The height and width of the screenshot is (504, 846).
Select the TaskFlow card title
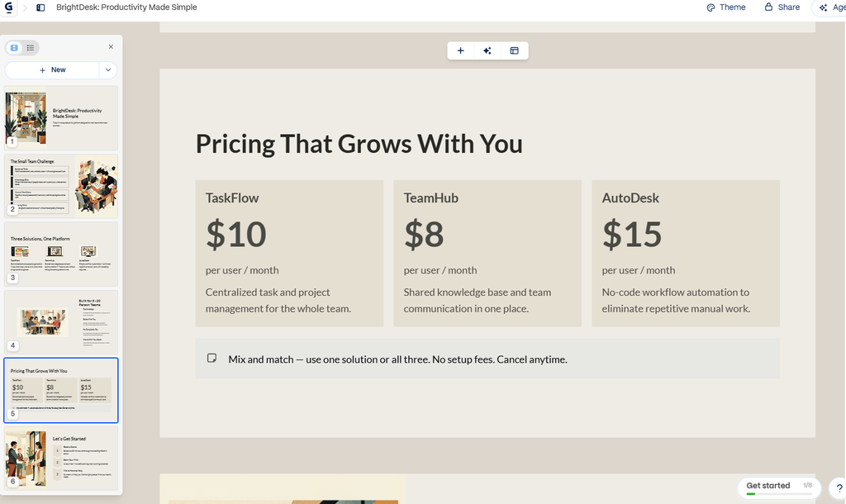click(232, 198)
